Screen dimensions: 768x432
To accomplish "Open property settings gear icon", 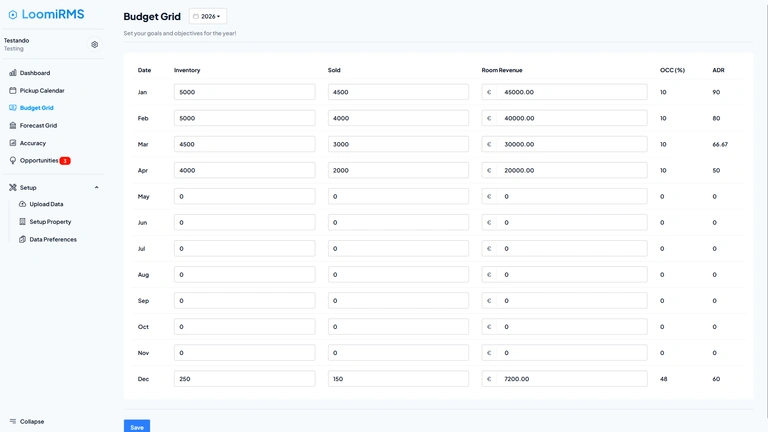I will pos(95,45).
